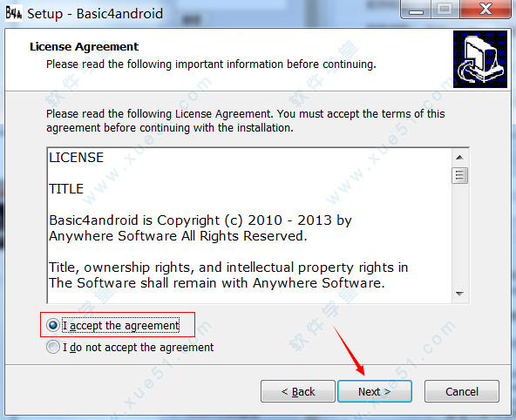Viewport: 516px width, 420px height.
Task: Click the B4A icon in title bar
Action: 13,13
